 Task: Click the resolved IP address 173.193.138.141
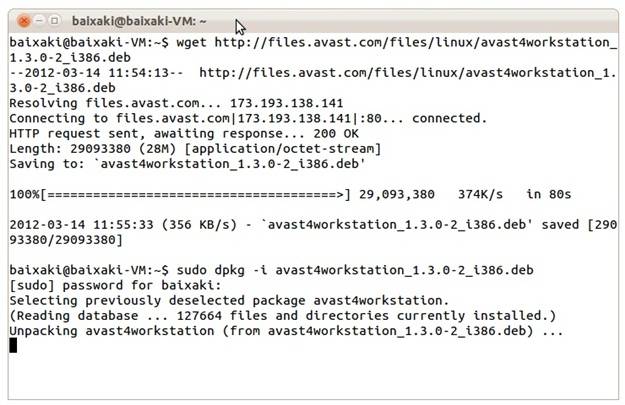(x=287, y=103)
